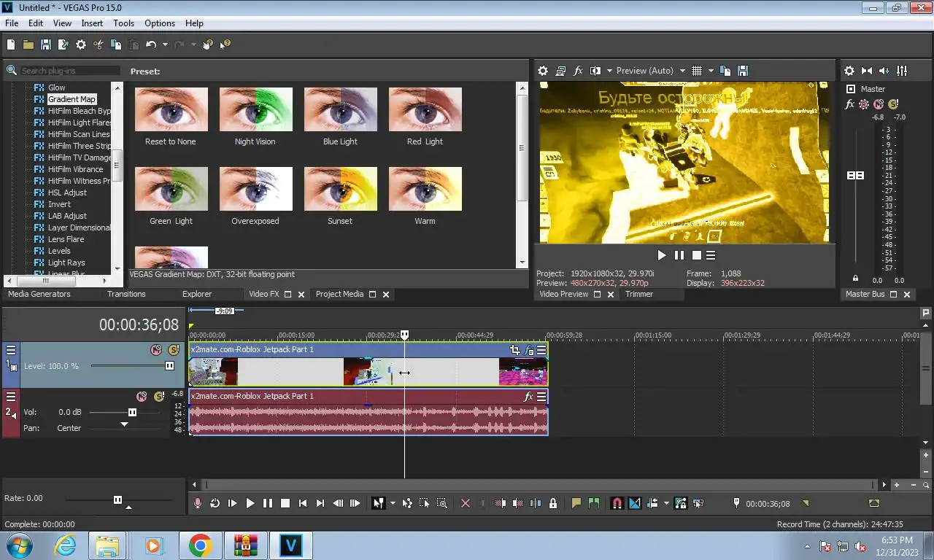This screenshot has height=560, width=934.
Task: Open the Explorer tab
Action: (197, 294)
